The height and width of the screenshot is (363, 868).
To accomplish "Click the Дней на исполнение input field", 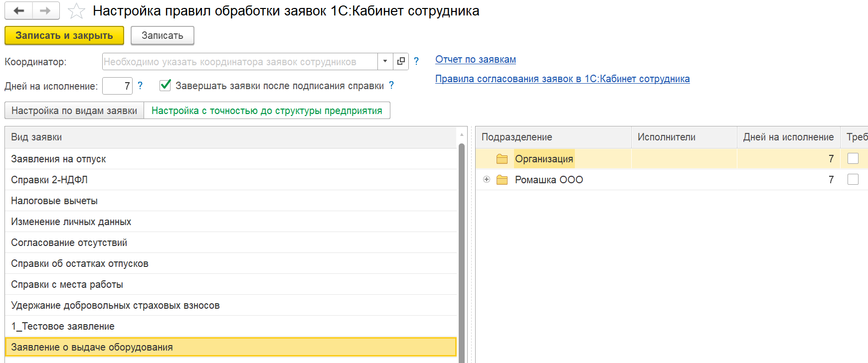I will pos(117,86).
